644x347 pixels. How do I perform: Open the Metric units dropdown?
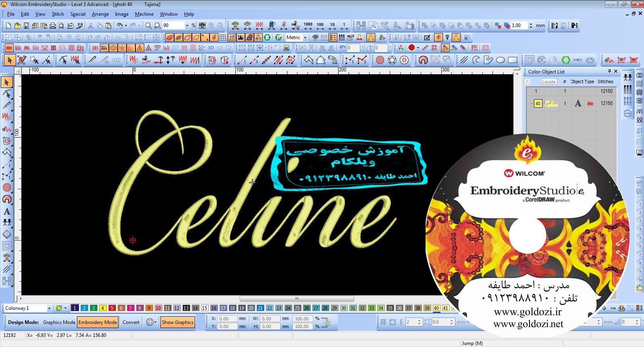[305, 38]
